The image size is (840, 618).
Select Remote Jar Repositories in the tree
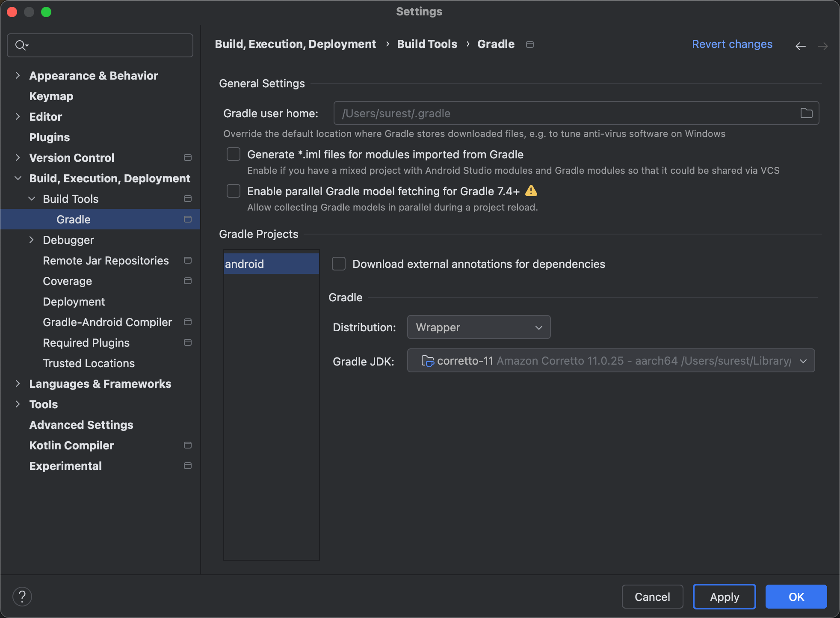point(106,261)
